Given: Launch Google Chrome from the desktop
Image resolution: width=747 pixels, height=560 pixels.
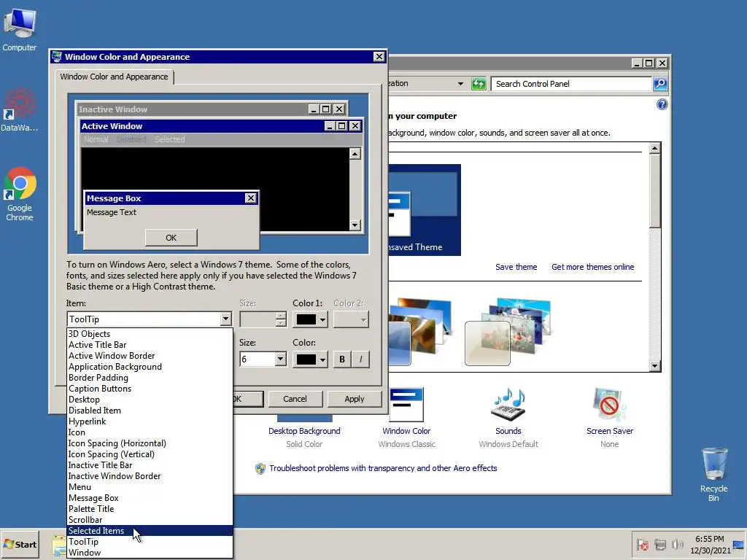Looking at the screenshot, I should [20, 193].
